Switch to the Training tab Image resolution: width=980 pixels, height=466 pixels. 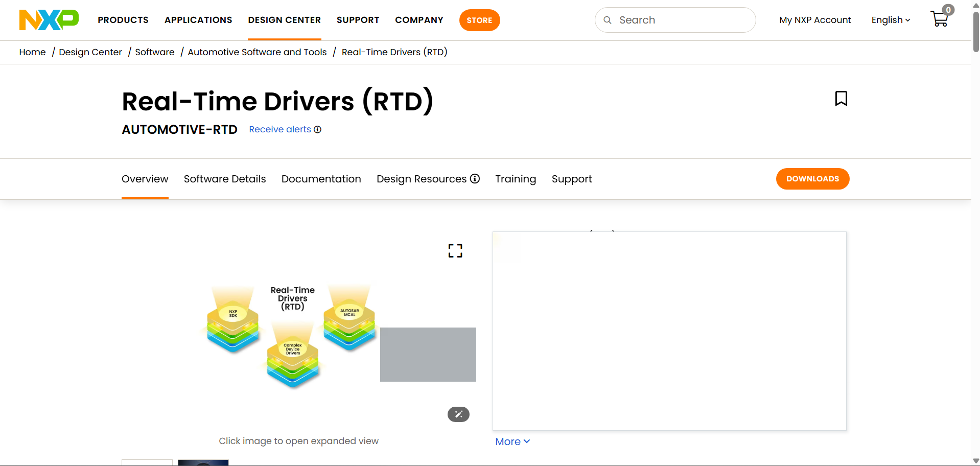pos(516,179)
